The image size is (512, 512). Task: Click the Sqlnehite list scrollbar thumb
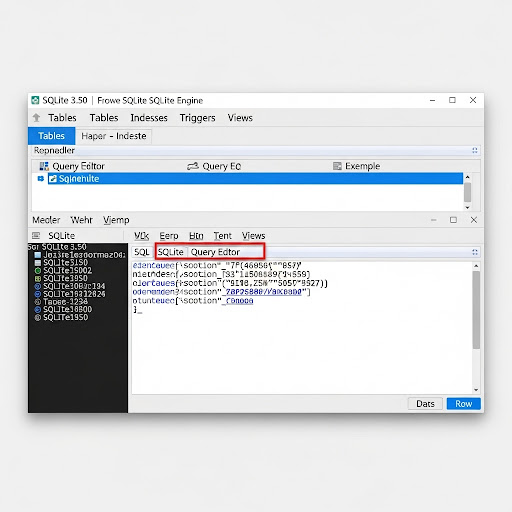click(467, 192)
